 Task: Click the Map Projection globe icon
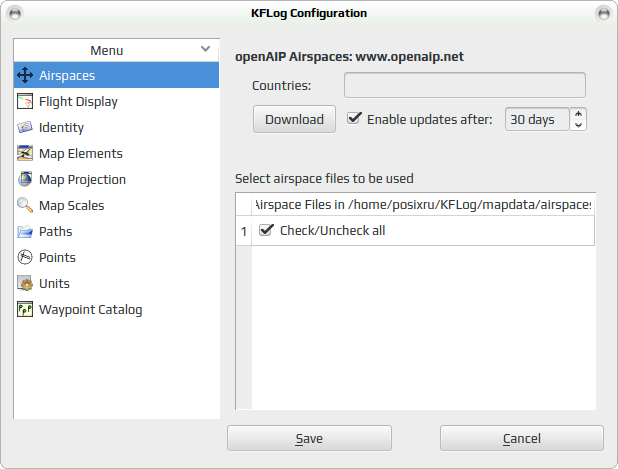click(25, 179)
